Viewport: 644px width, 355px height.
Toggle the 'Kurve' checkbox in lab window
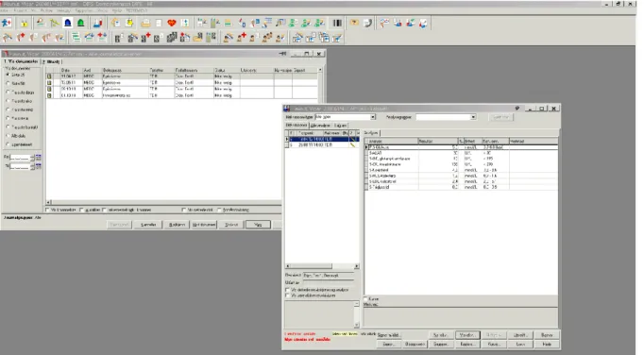click(x=365, y=298)
